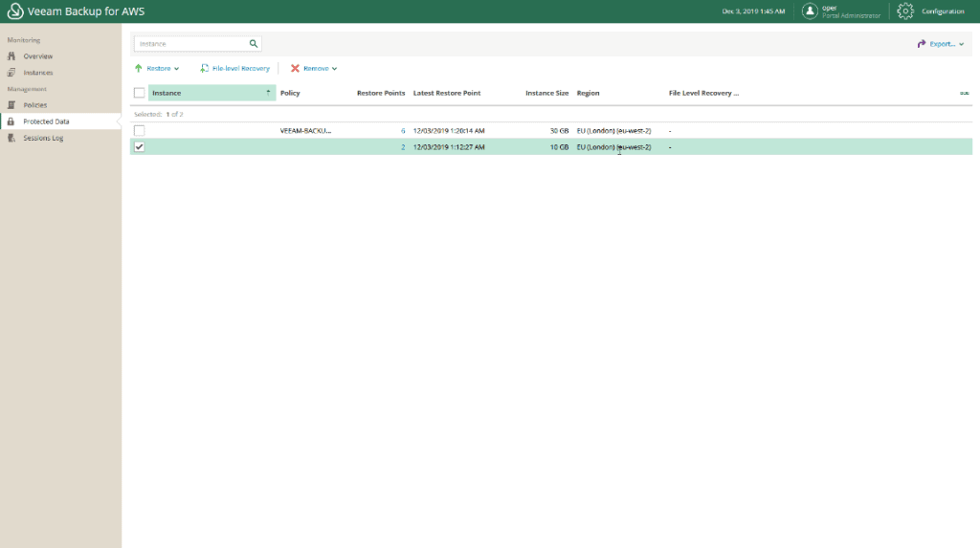The height and width of the screenshot is (548, 980).
Task: Open the Instances sidebar icon
Action: [11, 73]
